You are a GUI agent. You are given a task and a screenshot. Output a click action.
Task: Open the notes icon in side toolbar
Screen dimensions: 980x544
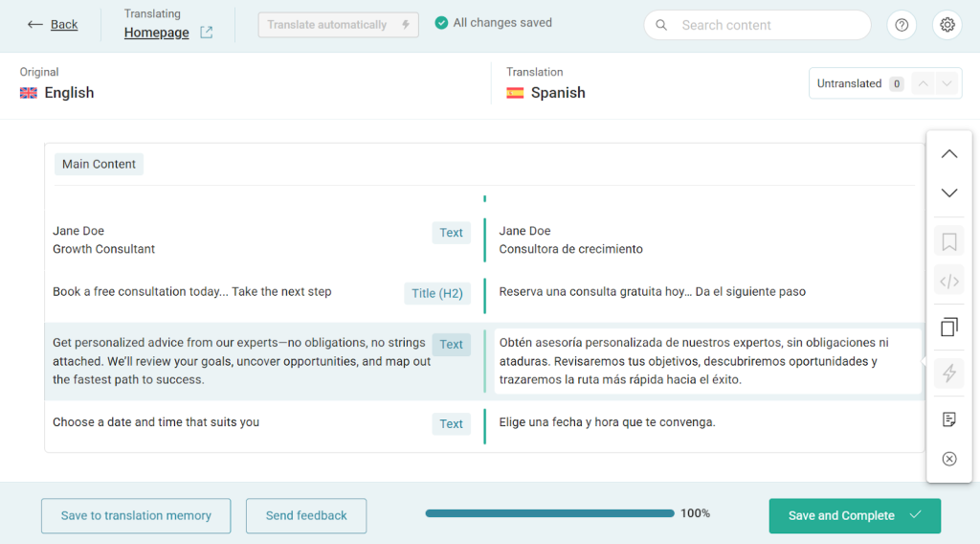tap(949, 419)
